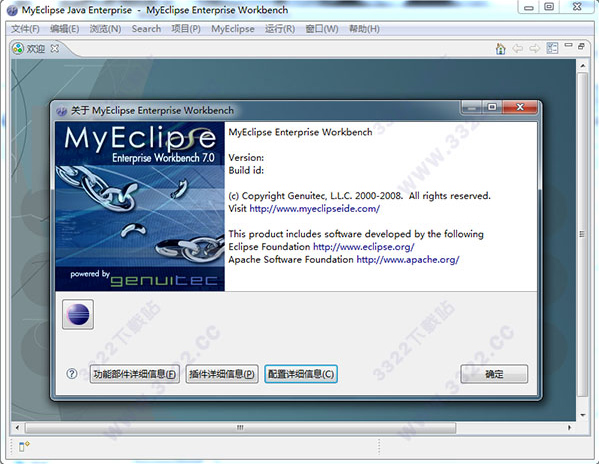599x464 pixels.
Task: Open the www.eclipse.org link
Action: [364, 247]
